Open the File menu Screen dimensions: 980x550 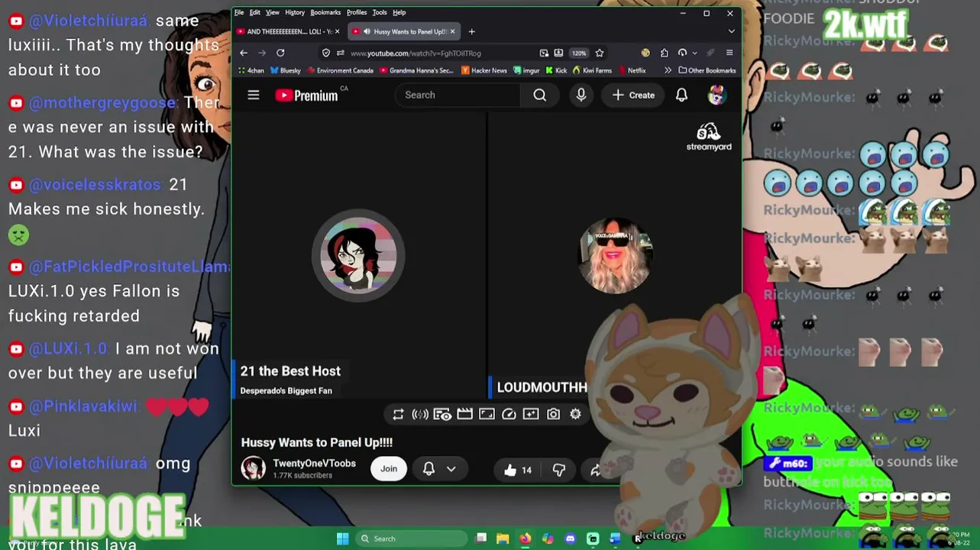[x=239, y=12]
